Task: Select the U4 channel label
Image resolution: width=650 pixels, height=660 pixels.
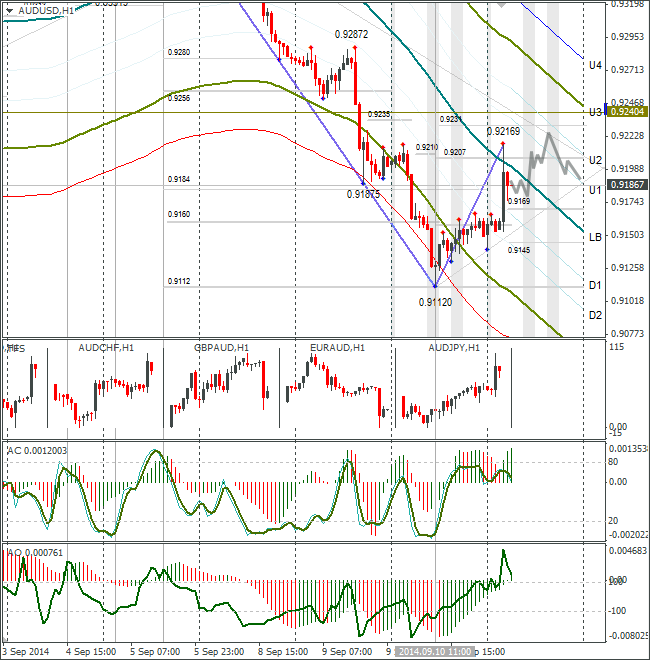Action: click(595, 65)
